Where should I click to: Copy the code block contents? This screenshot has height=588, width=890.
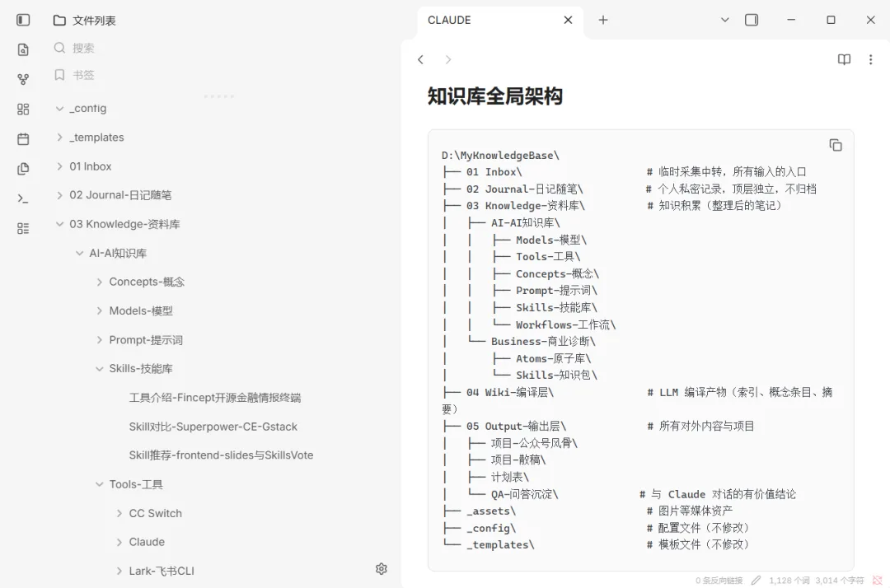coord(836,145)
